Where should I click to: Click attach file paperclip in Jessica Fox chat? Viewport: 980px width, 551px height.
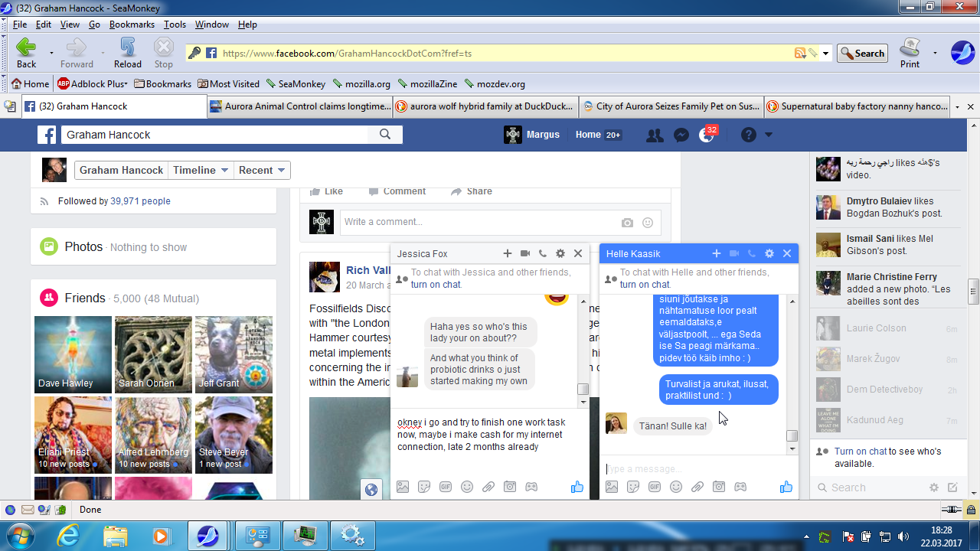[x=488, y=487]
